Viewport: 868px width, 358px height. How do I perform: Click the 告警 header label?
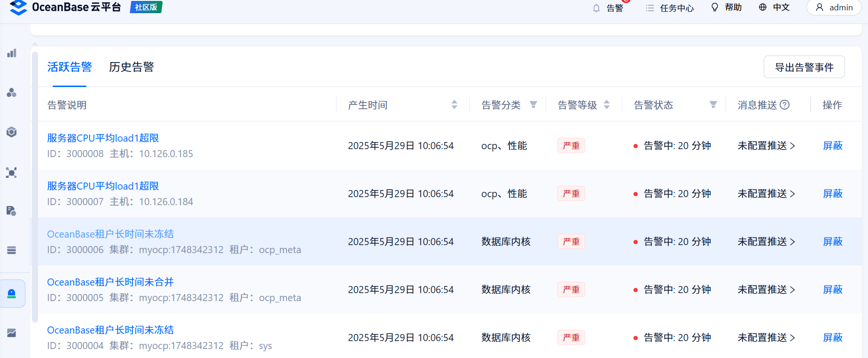615,8
